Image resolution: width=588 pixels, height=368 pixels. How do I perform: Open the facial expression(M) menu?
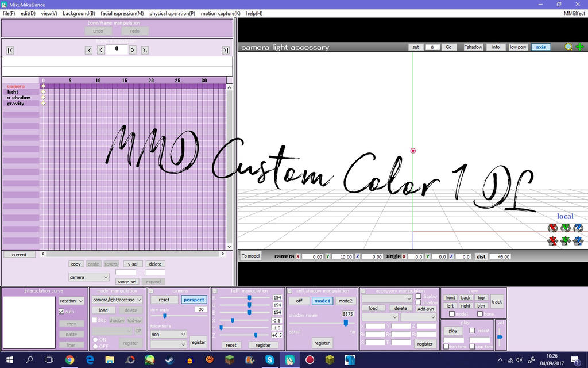click(122, 14)
